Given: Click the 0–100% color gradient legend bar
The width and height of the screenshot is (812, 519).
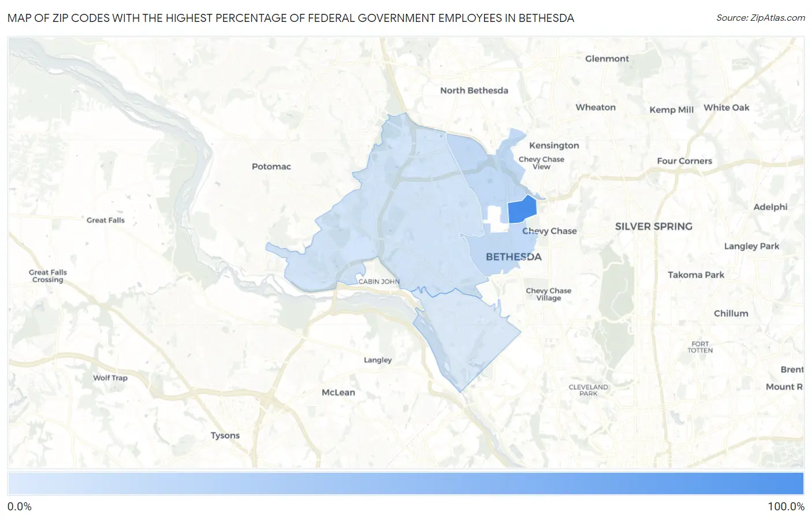Looking at the screenshot, I should [x=405, y=484].
